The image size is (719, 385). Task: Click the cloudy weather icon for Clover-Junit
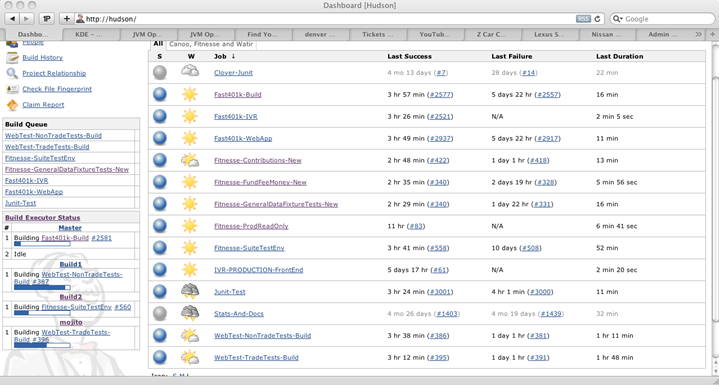pyautogui.click(x=189, y=72)
